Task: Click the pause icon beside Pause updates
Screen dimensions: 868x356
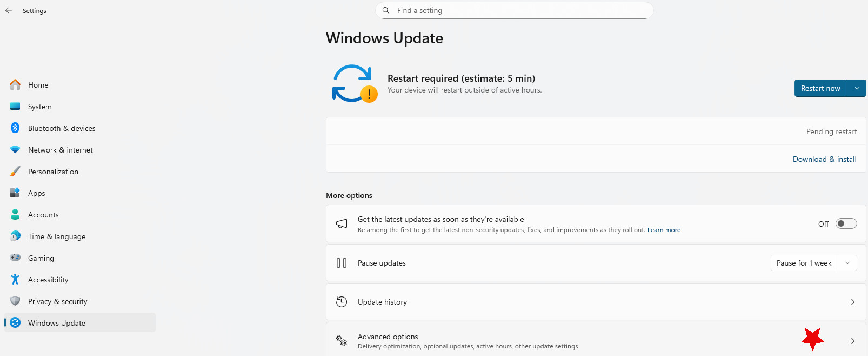Action: pyautogui.click(x=342, y=263)
